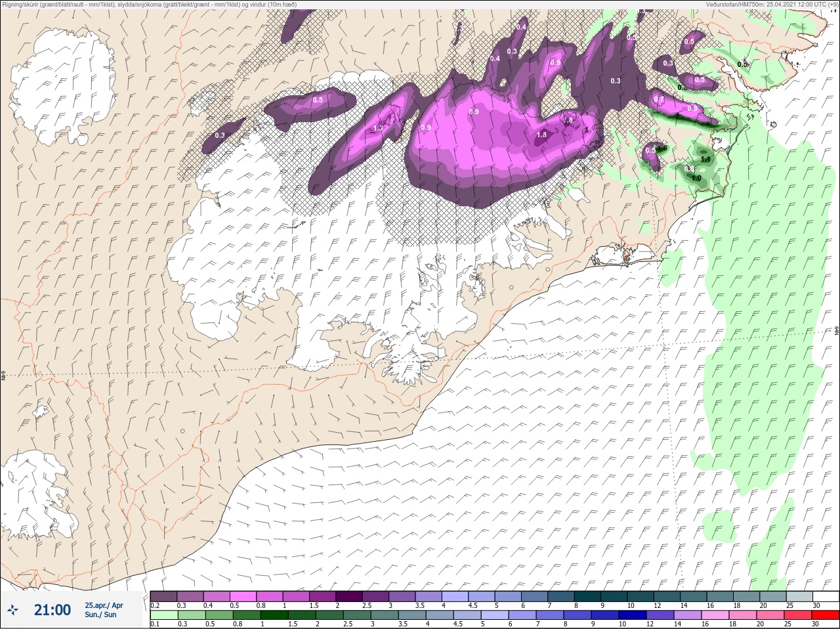Image resolution: width=840 pixels, height=629 pixels.
Task: Click the date text "25.apr./ Apr"
Action: pos(104,605)
